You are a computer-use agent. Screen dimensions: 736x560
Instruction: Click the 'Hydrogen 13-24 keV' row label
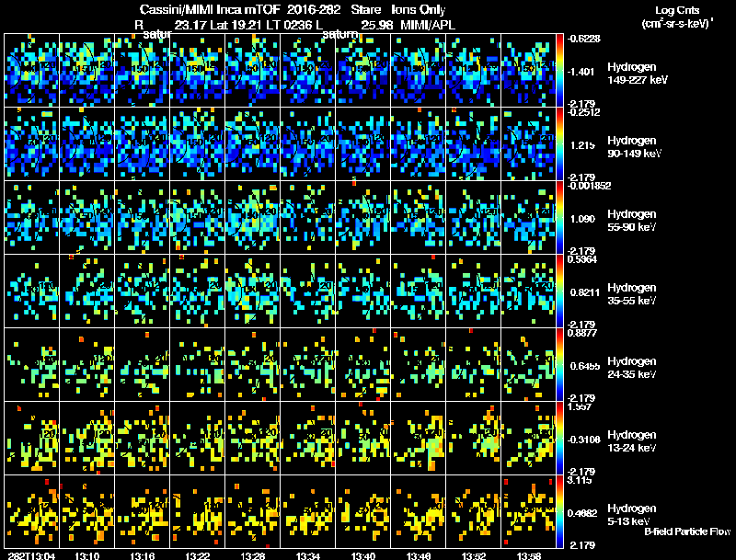pyautogui.click(x=632, y=441)
